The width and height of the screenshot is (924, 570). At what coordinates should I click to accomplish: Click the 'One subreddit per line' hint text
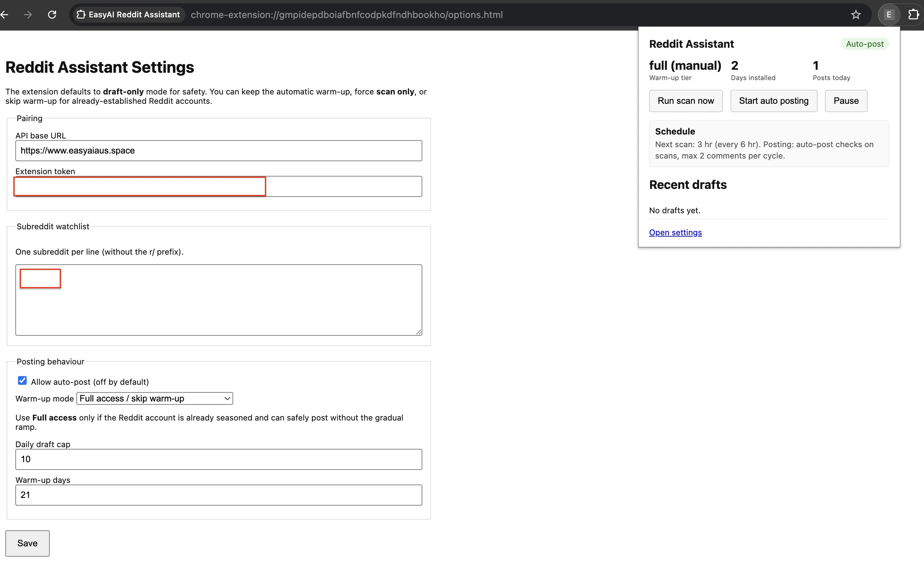[x=99, y=252]
